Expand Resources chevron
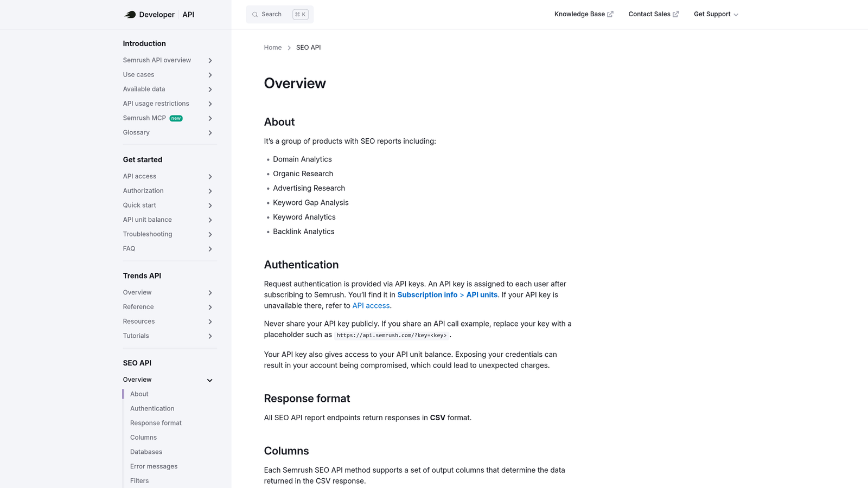This screenshot has width=868, height=488. click(x=210, y=322)
